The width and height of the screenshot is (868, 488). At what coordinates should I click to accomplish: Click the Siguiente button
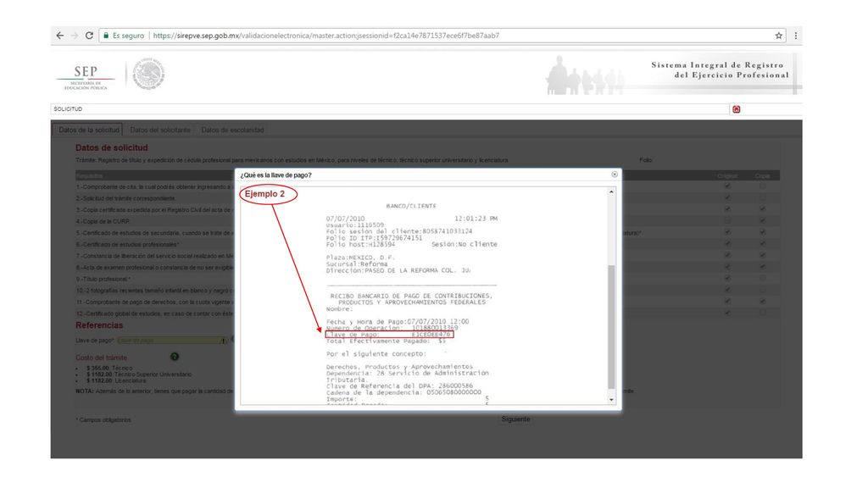tap(516, 419)
